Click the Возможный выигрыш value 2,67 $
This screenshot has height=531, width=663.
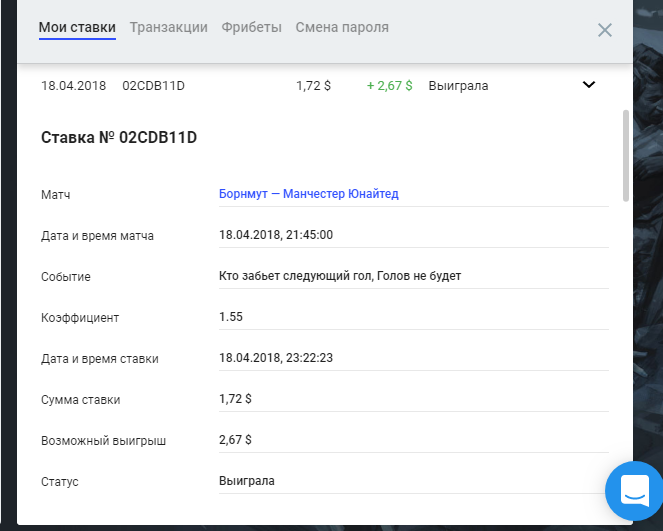[235, 440]
